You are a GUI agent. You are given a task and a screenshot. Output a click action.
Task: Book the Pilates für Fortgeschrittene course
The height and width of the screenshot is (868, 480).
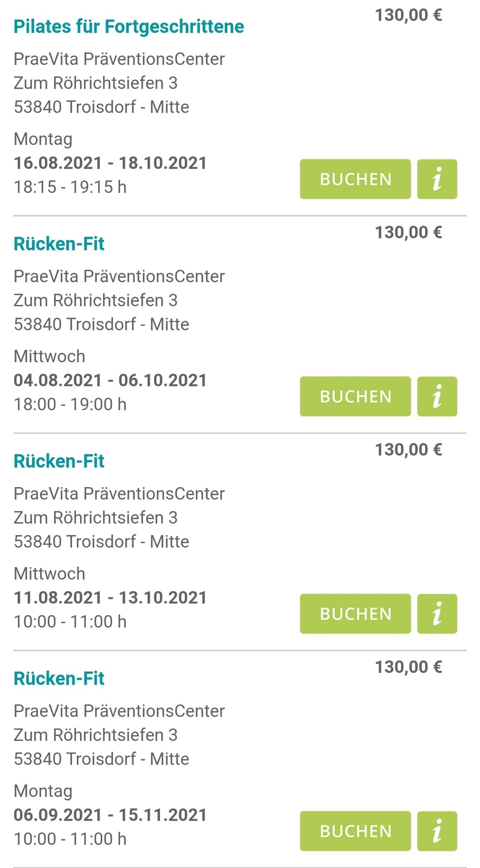(355, 179)
